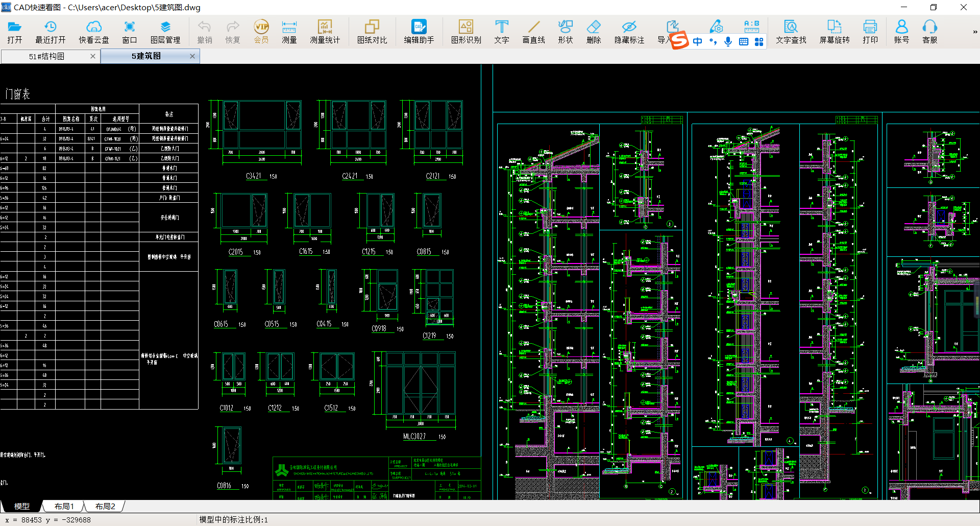Switch to the 布局2 layout tab

(x=105, y=506)
